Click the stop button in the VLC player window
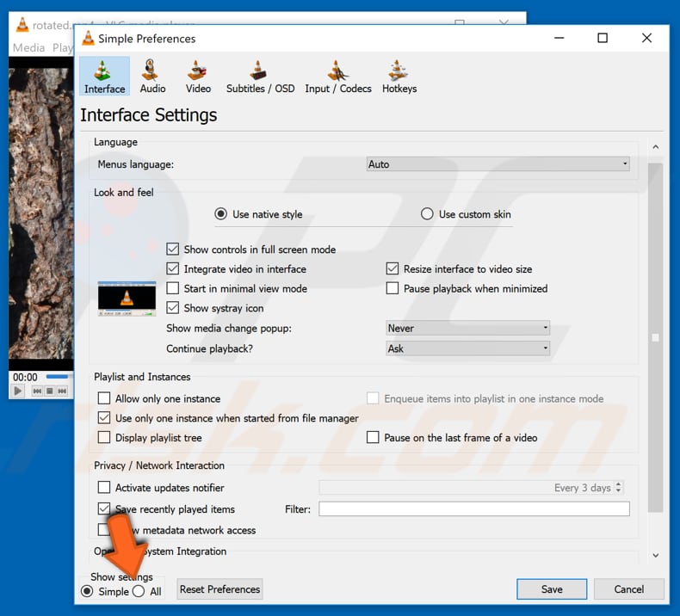The height and width of the screenshot is (616, 680). pyautogui.click(x=50, y=391)
